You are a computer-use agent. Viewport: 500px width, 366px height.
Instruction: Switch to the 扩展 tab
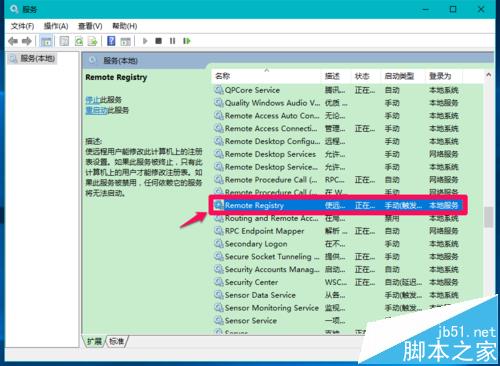tap(94, 341)
